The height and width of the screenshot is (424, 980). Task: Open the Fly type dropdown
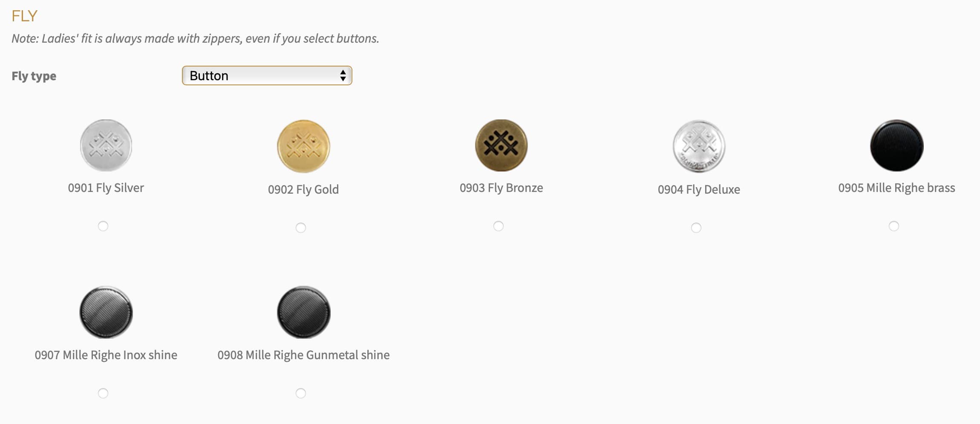click(267, 76)
